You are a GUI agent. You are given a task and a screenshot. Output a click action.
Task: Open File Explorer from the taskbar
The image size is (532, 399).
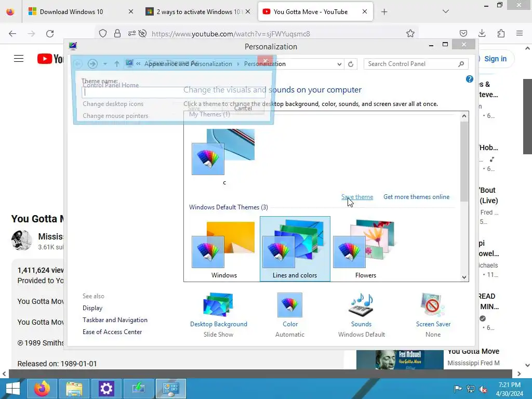74,389
